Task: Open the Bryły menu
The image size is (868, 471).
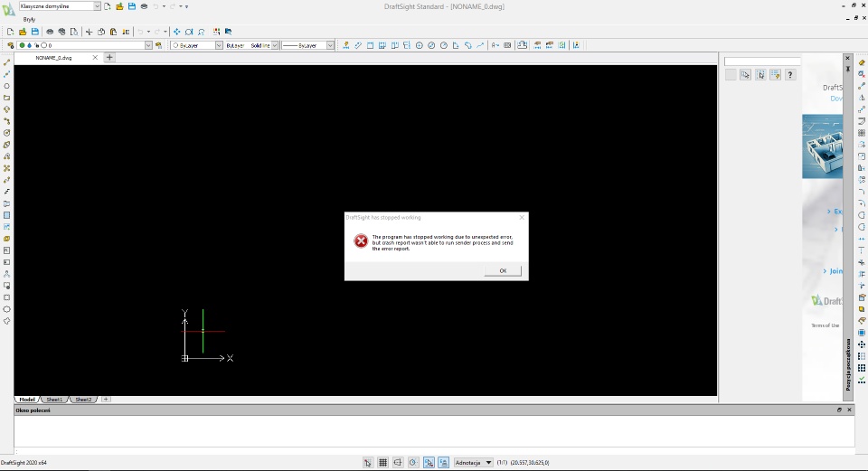Action: tap(29, 19)
